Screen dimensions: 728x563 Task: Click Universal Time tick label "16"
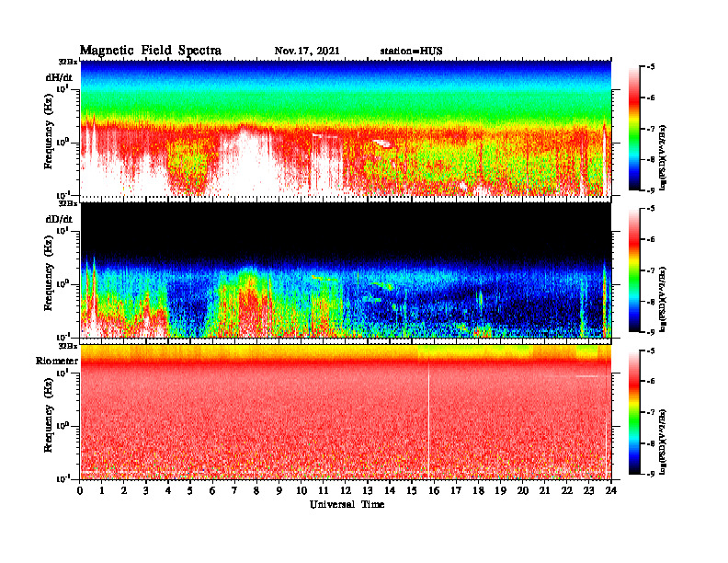point(434,491)
